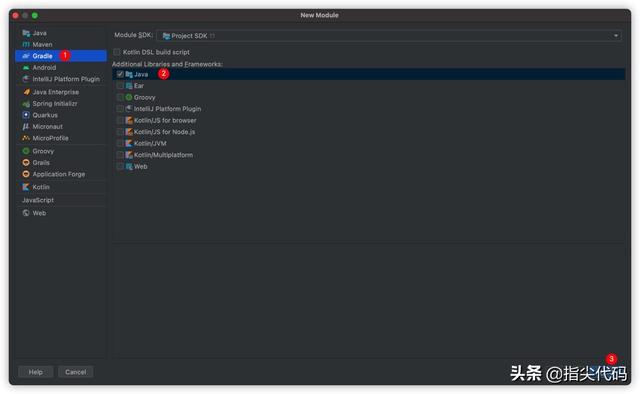Viewport: 640px width, 394px height.
Task: Check the Groovy framework checkbox
Action: [120, 97]
